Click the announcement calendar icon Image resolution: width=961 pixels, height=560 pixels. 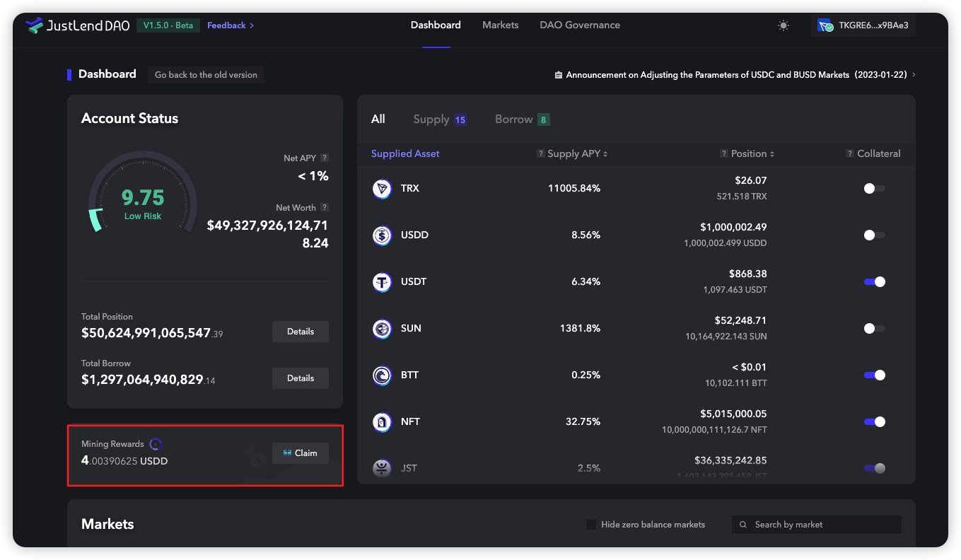(x=559, y=75)
